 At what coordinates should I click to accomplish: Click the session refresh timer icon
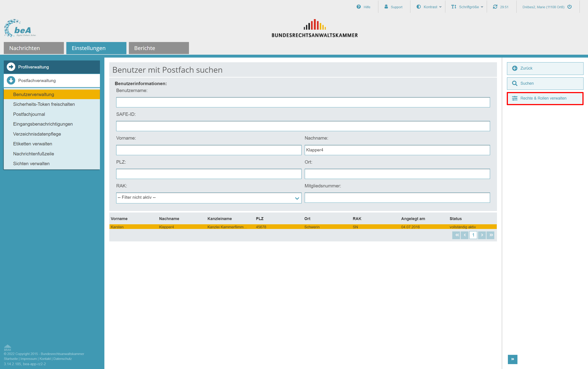pos(495,7)
